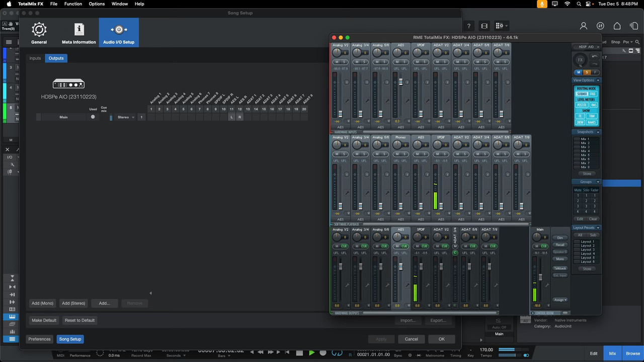Click the help question mark icon

(x=469, y=26)
